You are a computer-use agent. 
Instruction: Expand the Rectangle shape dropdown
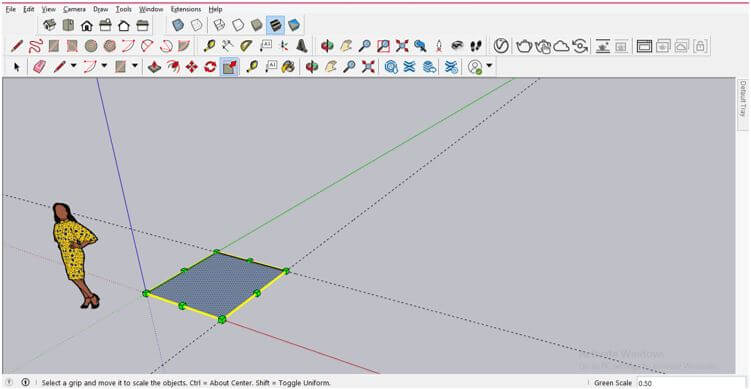(135, 65)
